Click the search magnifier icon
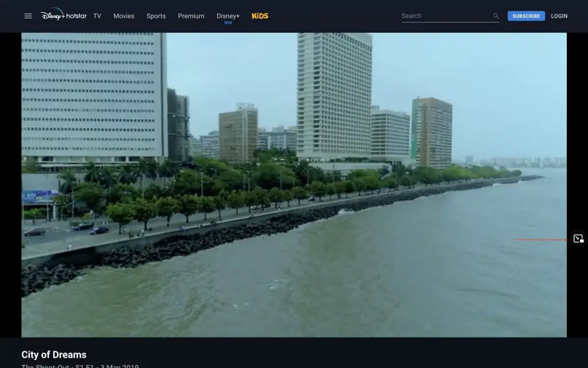The image size is (588, 368). 496,16
